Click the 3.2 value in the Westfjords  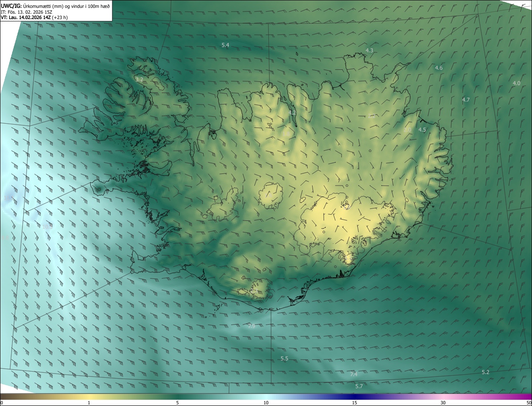coord(139,79)
